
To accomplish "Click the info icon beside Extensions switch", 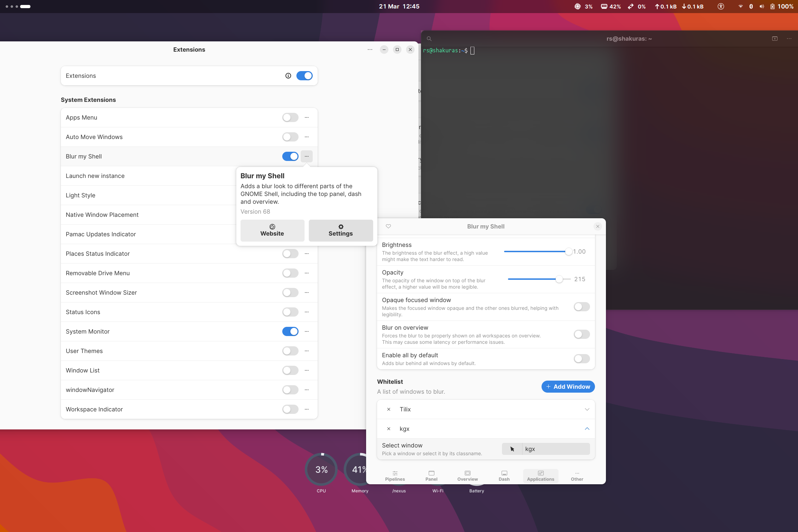I will pos(288,76).
